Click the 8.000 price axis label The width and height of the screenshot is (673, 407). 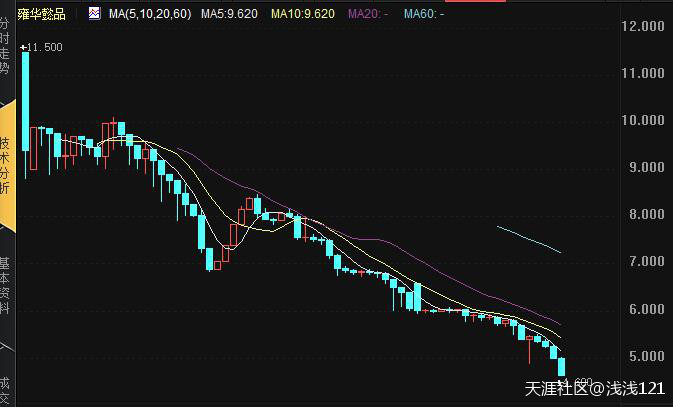point(643,215)
